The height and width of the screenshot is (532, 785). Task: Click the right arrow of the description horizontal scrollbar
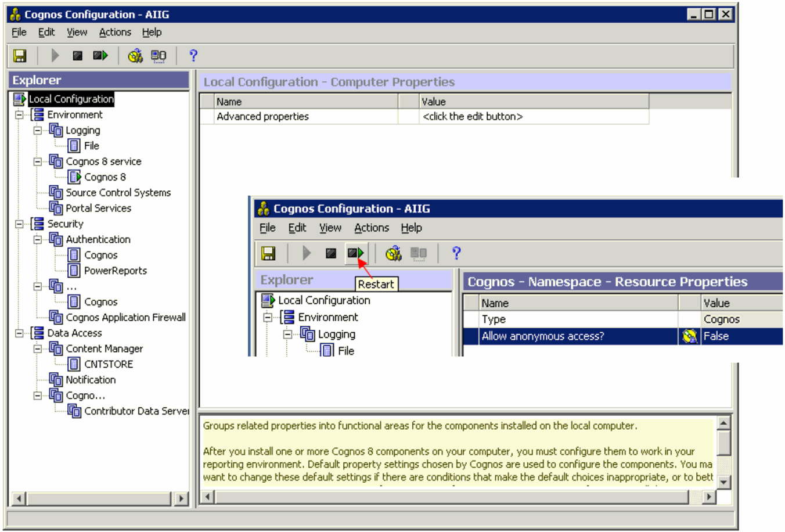(x=708, y=497)
